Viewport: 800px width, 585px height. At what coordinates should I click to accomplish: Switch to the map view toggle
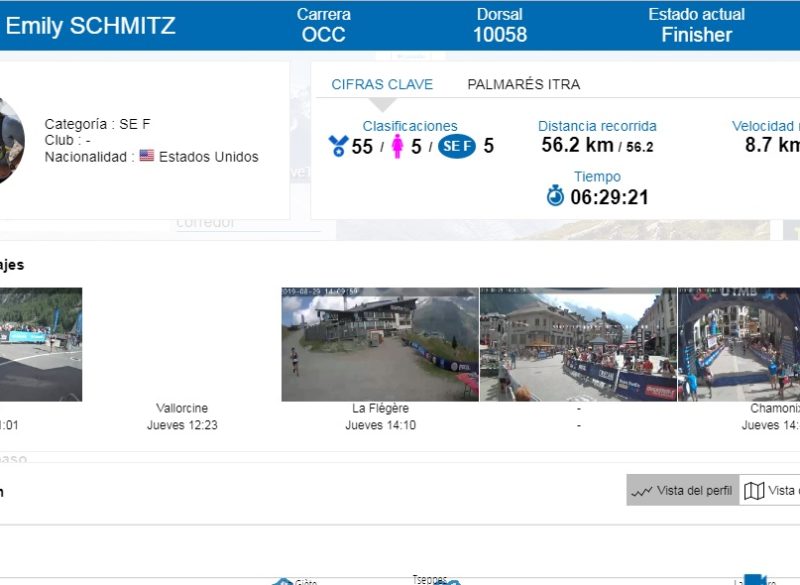[770, 491]
